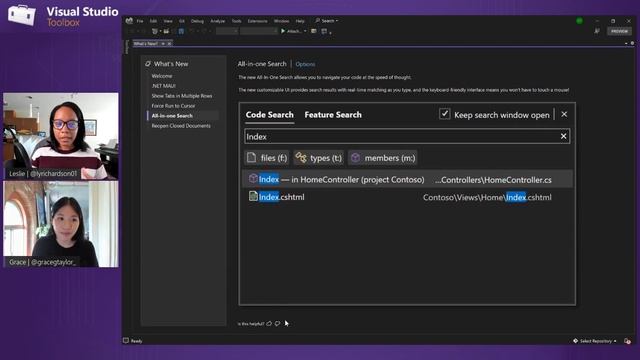Image resolution: width=640 pixels, height=360 pixels.
Task: Click the green status indicator in title bar
Action: coord(579,21)
